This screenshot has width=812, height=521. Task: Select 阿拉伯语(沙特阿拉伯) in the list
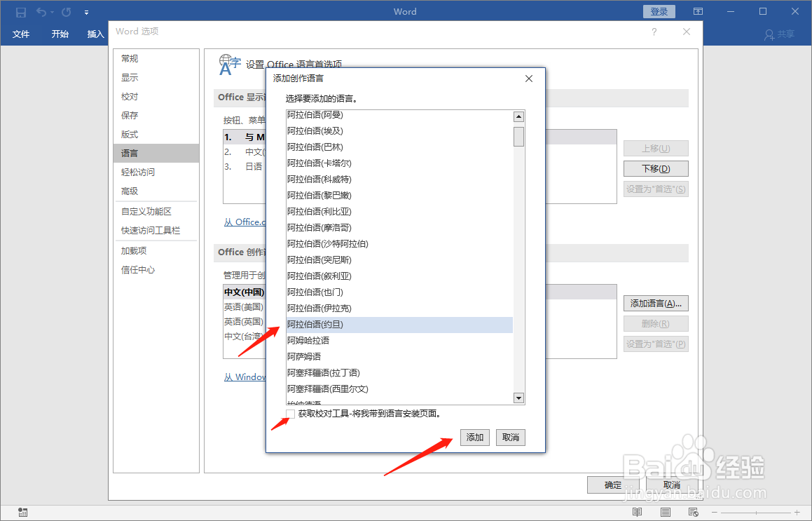(399, 243)
